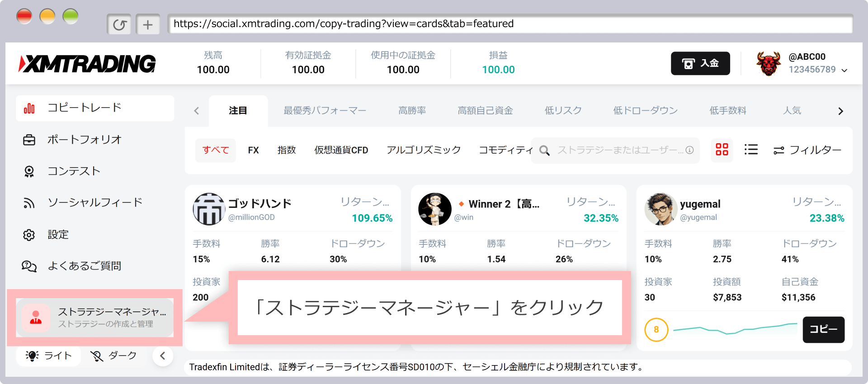Image resolution: width=868 pixels, height=384 pixels.
Task: Switch to Light (ライト) theme
Action: click(x=49, y=356)
